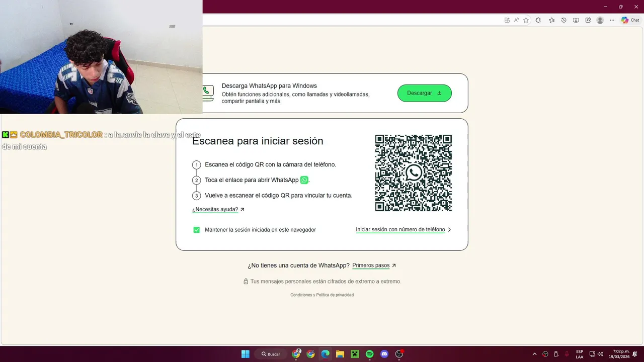
Task: Click the red microphone tray icon
Action: pyautogui.click(x=567, y=354)
